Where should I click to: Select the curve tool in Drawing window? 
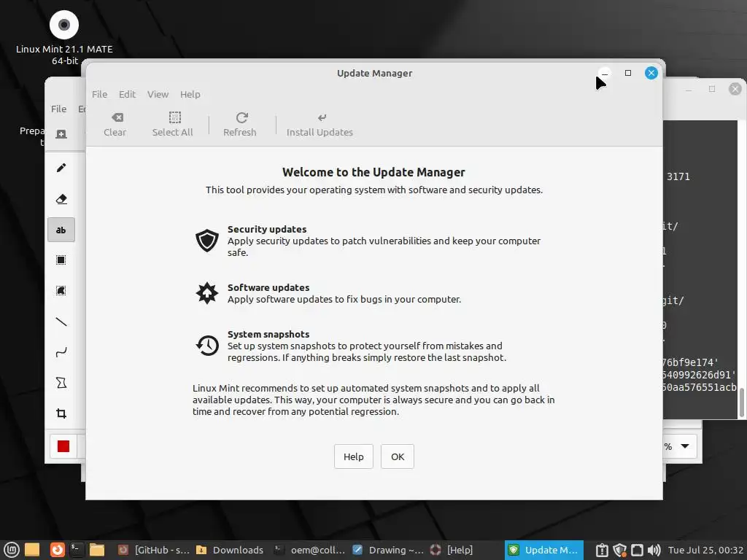[x=61, y=352]
